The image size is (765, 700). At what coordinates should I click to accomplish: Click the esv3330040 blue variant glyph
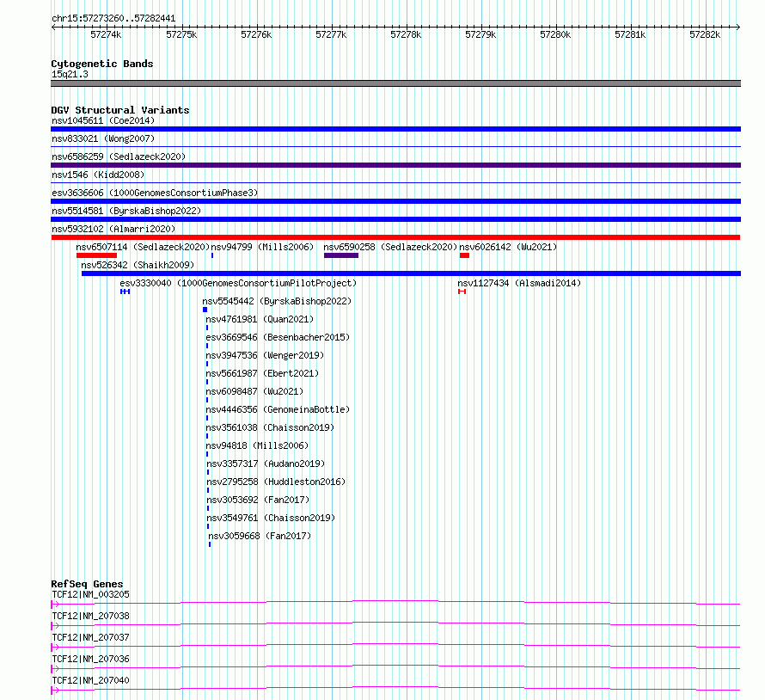(x=125, y=292)
